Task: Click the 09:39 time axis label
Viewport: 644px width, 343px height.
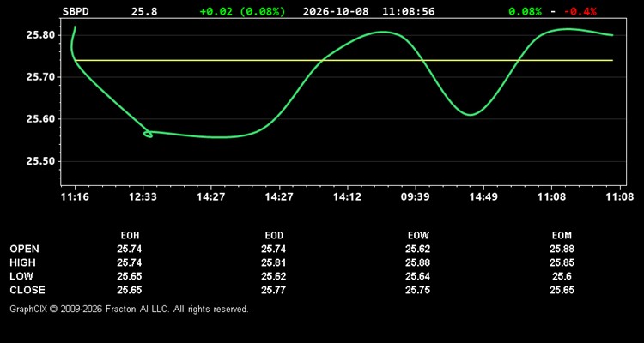Action: click(x=416, y=197)
